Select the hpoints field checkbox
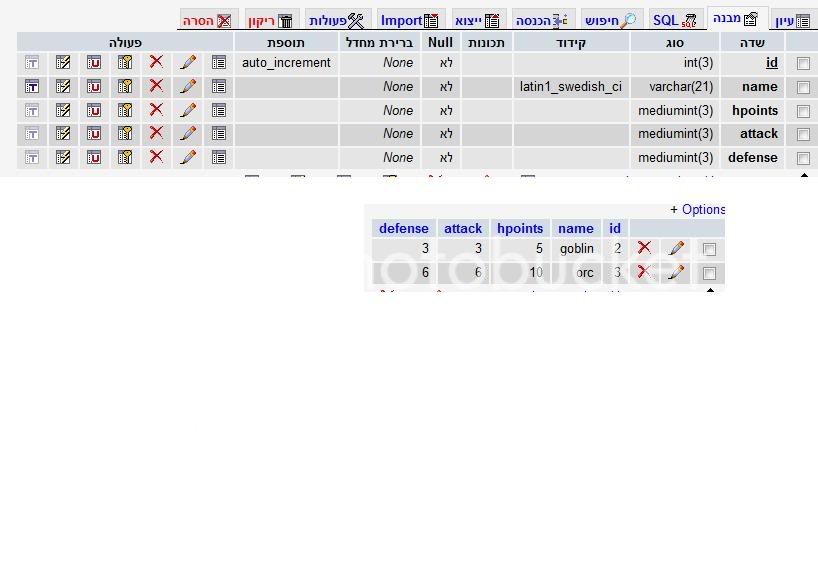 [x=803, y=111]
